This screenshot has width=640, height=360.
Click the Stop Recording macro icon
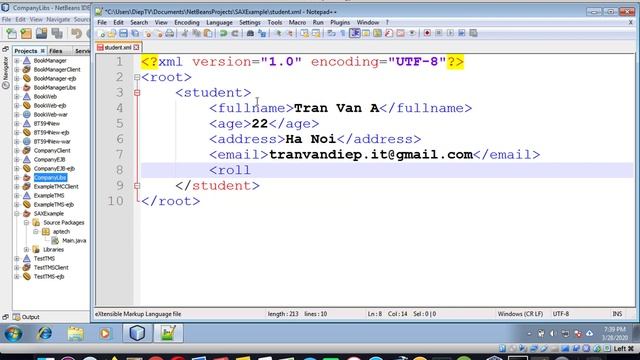coord(438,33)
